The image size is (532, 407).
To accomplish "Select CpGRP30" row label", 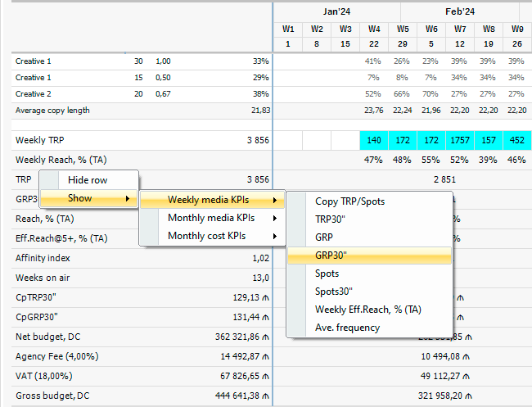I will 37,317.
